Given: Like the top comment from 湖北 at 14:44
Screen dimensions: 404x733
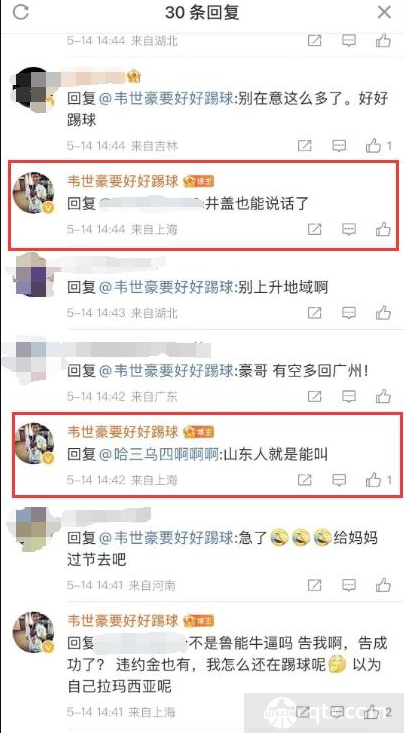Looking at the screenshot, I should tap(383, 41).
